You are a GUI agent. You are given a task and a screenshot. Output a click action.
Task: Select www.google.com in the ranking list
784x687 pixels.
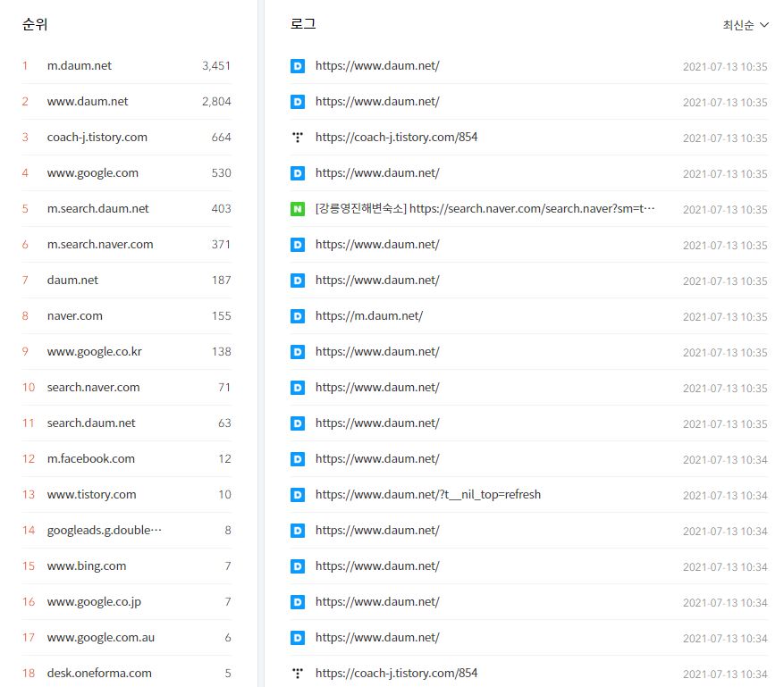point(92,173)
